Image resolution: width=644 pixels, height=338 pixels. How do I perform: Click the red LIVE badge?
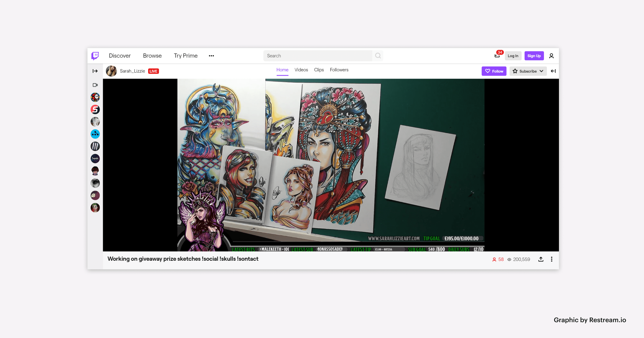coord(153,71)
